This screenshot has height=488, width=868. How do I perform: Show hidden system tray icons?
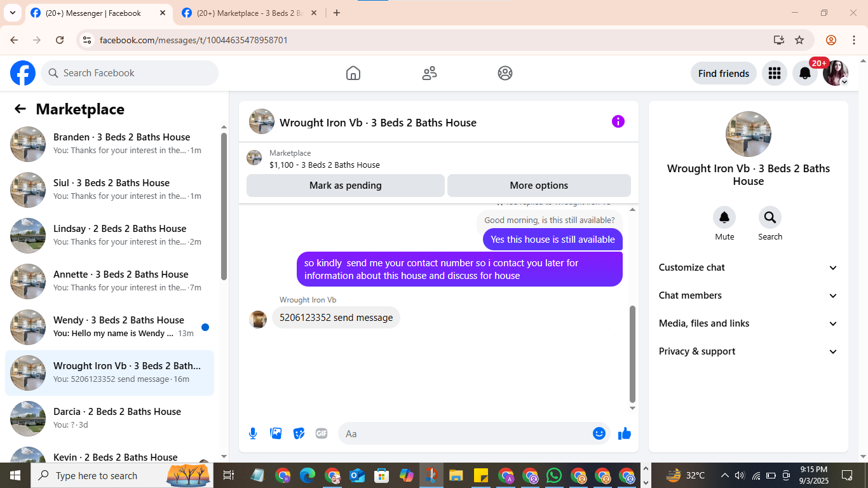724,475
